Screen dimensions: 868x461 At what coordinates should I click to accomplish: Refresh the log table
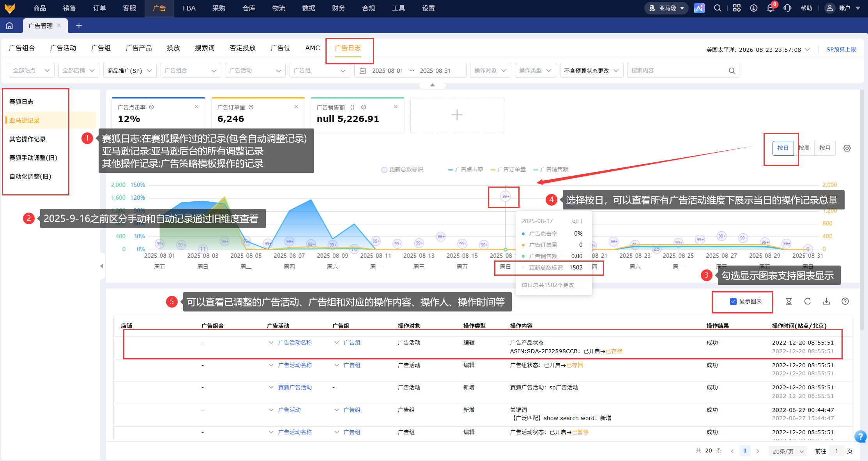[x=808, y=301]
